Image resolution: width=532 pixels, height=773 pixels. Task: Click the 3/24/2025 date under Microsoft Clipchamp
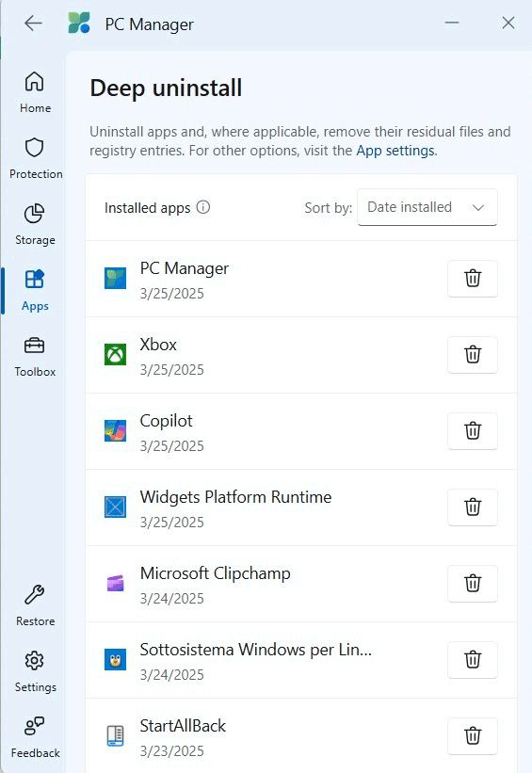[x=172, y=599]
